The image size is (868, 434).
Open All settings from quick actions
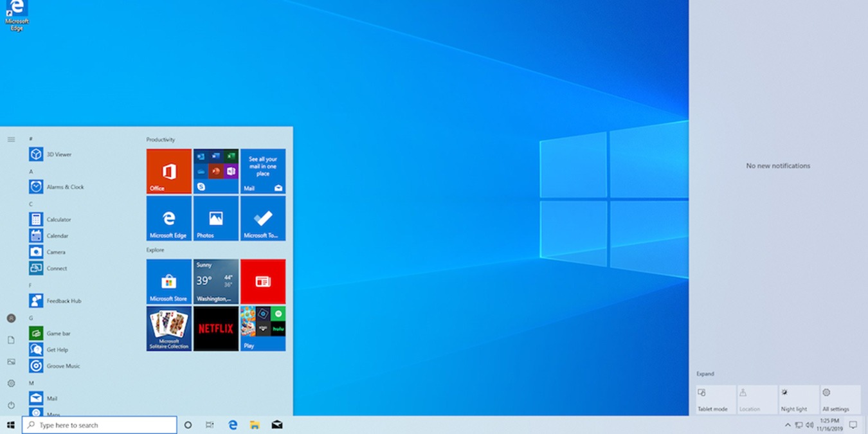(x=840, y=399)
